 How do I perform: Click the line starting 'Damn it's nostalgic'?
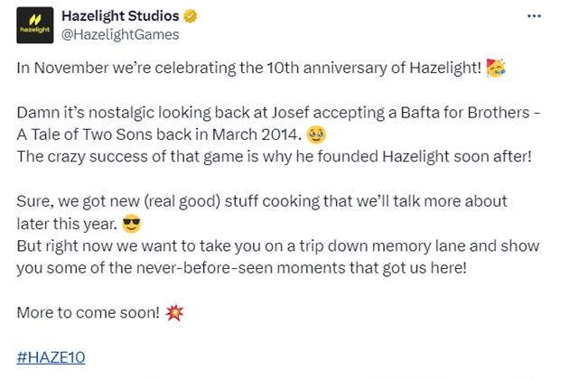tap(278, 113)
